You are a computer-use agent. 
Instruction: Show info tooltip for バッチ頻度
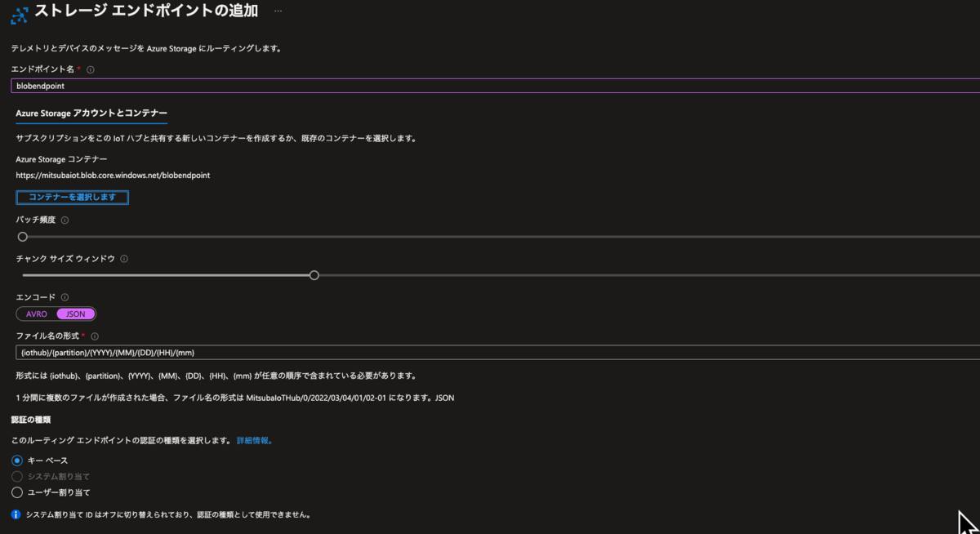[65, 220]
